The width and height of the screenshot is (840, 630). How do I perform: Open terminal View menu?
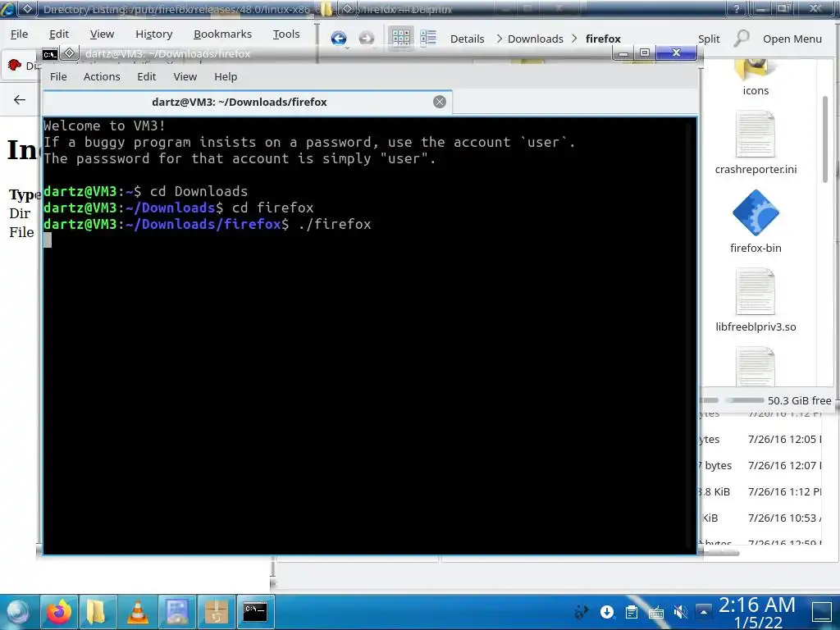(185, 76)
